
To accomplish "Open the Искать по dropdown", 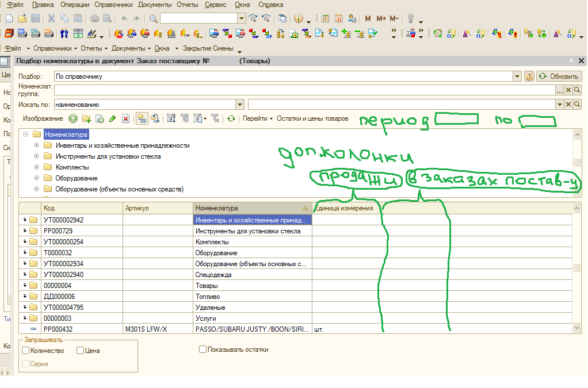I will (x=240, y=105).
